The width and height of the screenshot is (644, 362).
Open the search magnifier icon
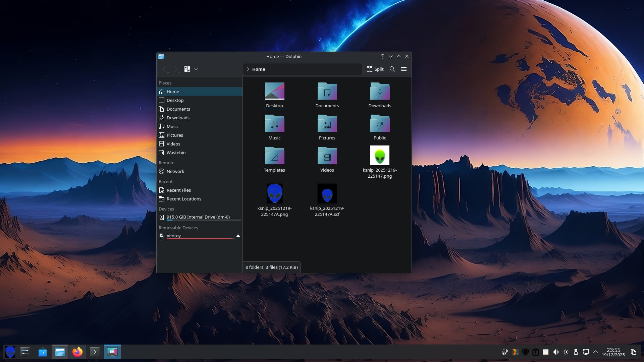coord(392,69)
